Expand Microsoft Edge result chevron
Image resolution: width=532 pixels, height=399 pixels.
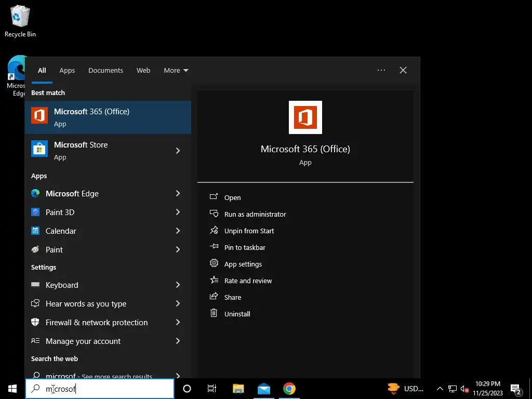click(178, 193)
